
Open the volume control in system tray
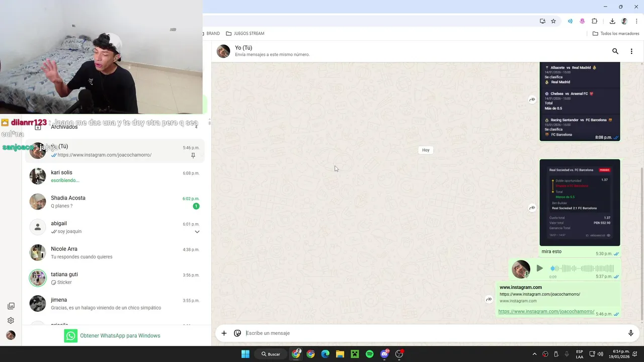point(601,354)
